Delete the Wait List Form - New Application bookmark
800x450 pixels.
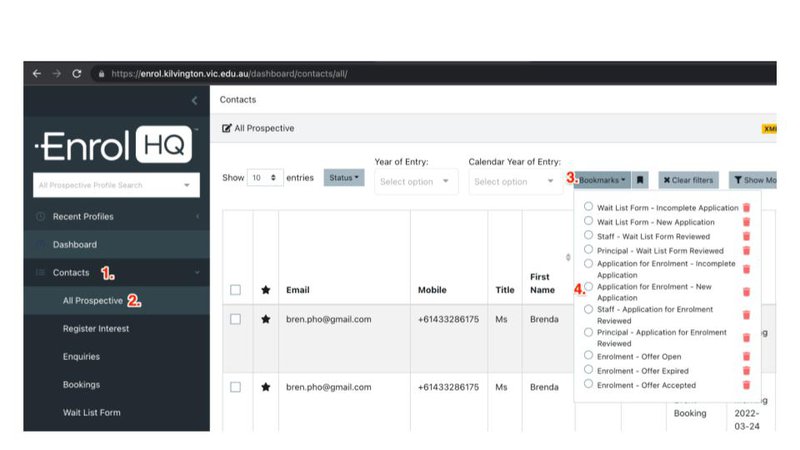tap(746, 222)
